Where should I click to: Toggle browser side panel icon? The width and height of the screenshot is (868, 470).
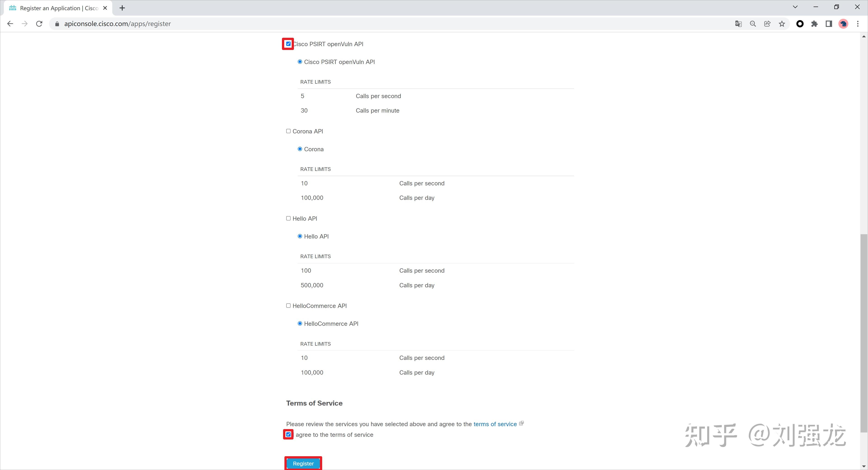[829, 24]
